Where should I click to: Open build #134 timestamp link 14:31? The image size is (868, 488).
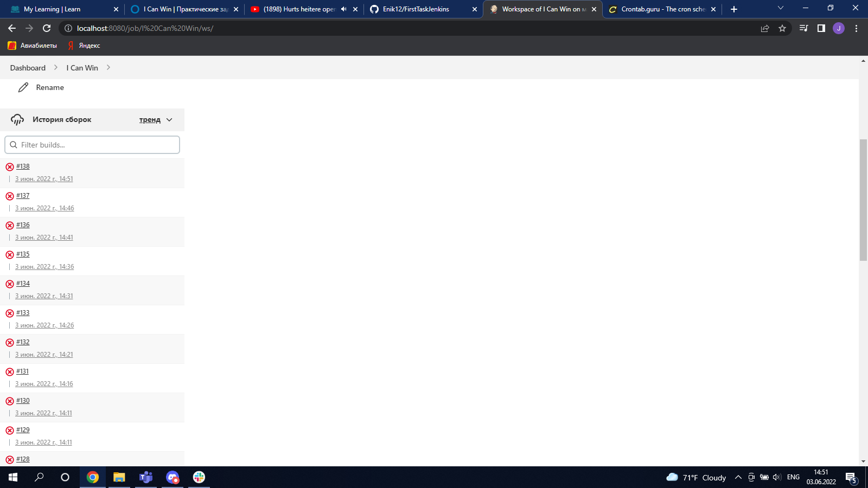(x=44, y=296)
